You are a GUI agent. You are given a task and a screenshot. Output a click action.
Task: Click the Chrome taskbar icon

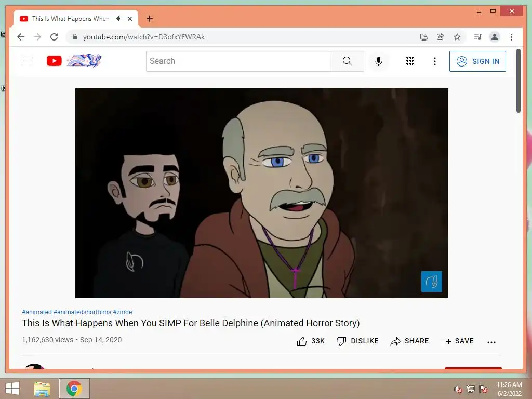pyautogui.click(x=74, y=389)
